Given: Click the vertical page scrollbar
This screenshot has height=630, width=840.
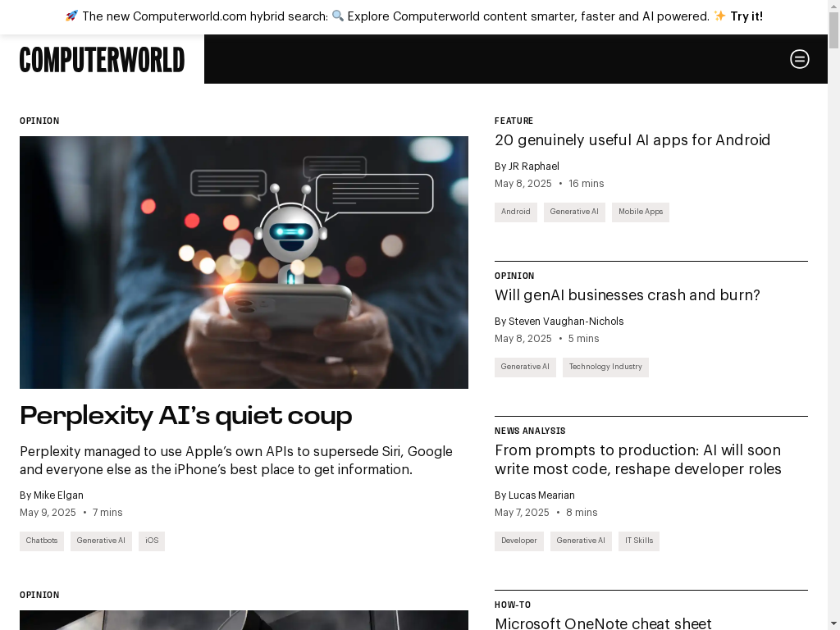Looking at the screenshot, I should pyautogui.click(x=833, y=315).
